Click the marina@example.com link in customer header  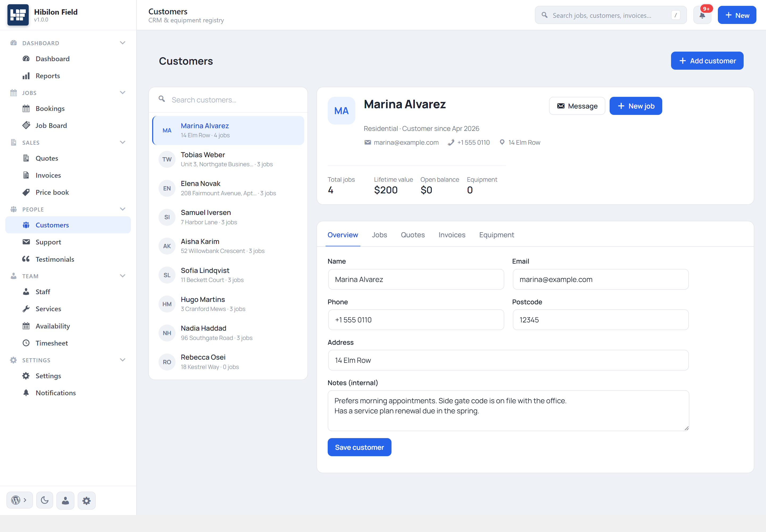(401, 142)
